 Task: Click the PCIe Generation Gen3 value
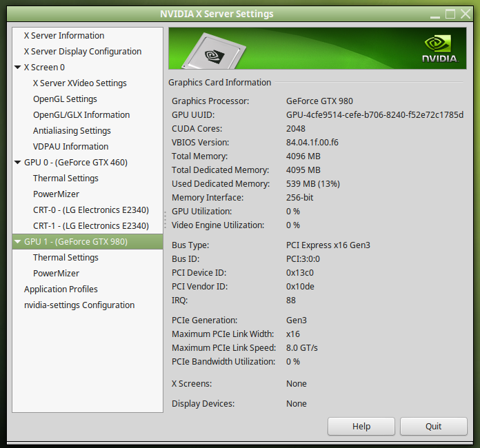click(x=297, y=320)
